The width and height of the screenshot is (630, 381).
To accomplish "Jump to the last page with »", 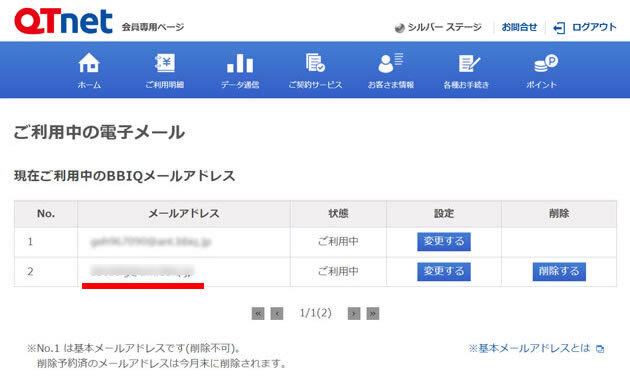I will pos(373,313).
